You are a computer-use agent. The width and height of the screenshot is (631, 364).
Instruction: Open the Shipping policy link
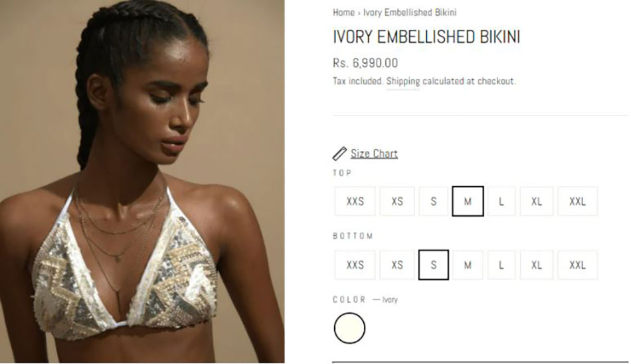[403, 81]
